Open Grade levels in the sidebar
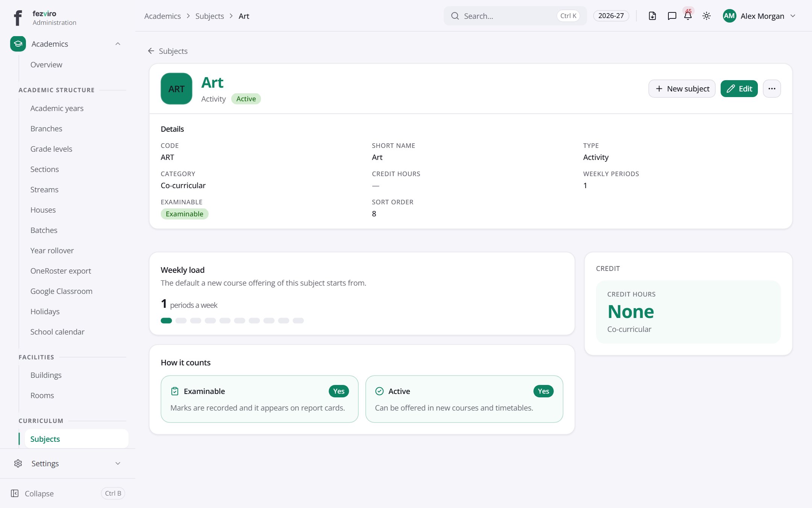812x508 pixels. point(51,149)
